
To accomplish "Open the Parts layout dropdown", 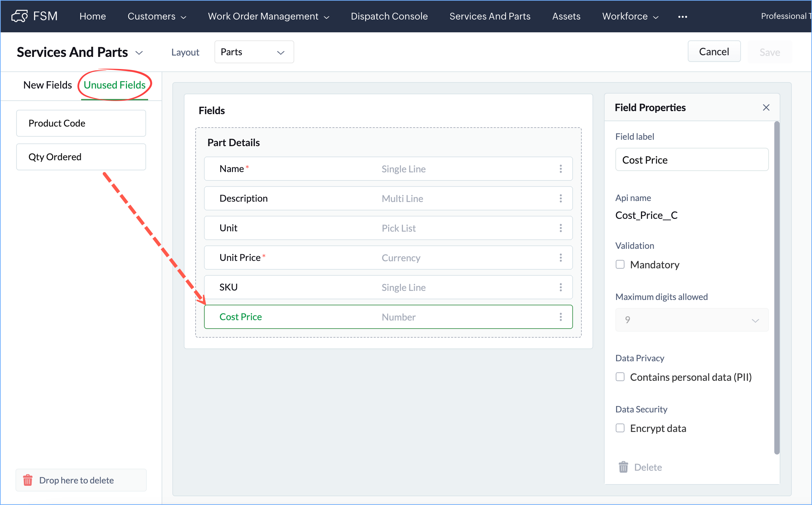I will pyautogui.click(x=254, y=52).
